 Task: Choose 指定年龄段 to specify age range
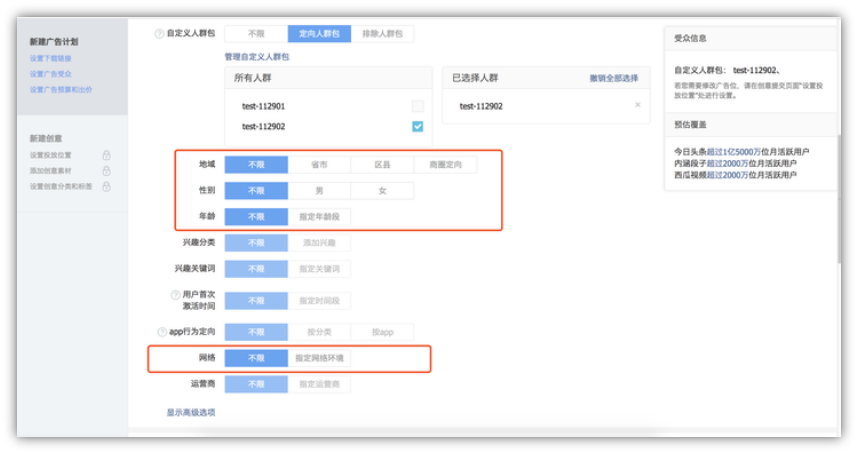(319, 216)
